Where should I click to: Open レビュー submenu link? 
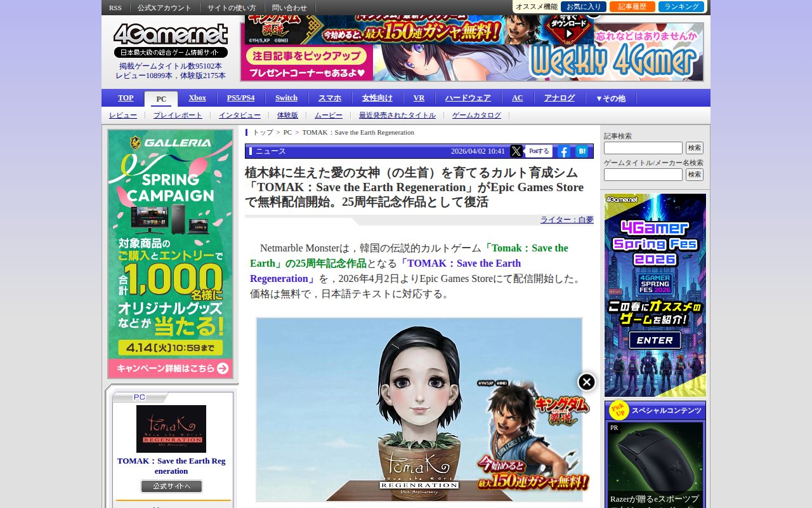point(123,115)
